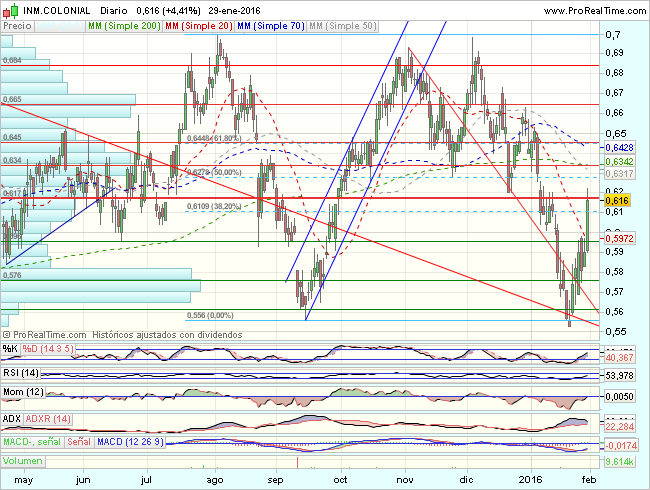Screen dimensions: 650x490
Task: Click the 0,634 volume profile level label
Action: 12,160
